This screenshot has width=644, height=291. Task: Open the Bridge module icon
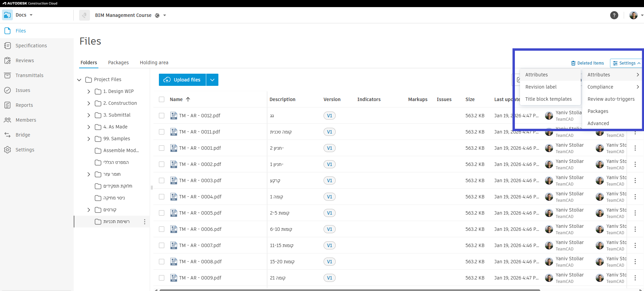(7, 135)
